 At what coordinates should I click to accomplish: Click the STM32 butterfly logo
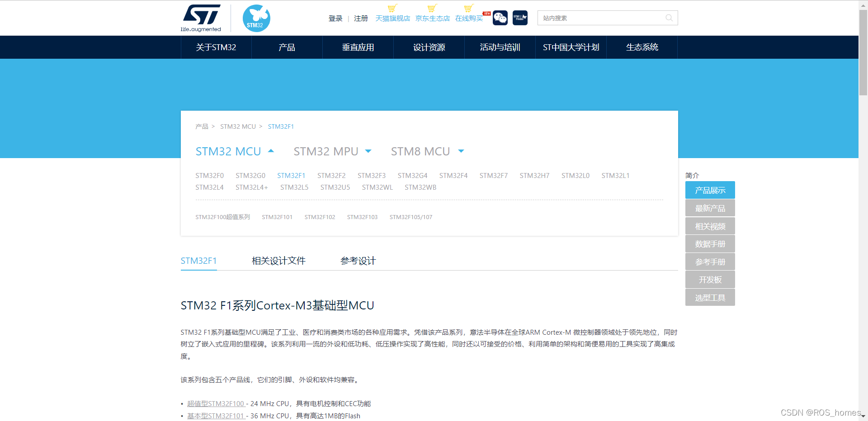click(256, 18)
